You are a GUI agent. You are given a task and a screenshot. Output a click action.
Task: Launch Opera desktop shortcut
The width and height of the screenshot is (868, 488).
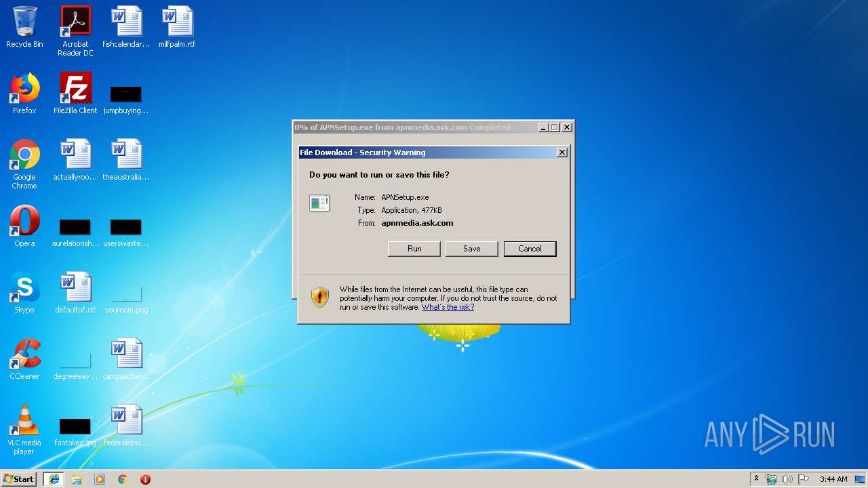[x=24, y=227]
